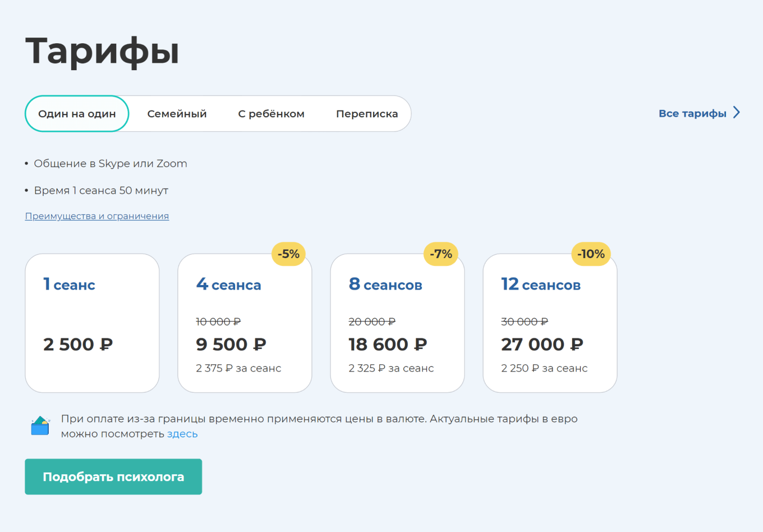Click the arrow chevron next to Все тарифы
763x532 pixels.
tap(736, 113)
